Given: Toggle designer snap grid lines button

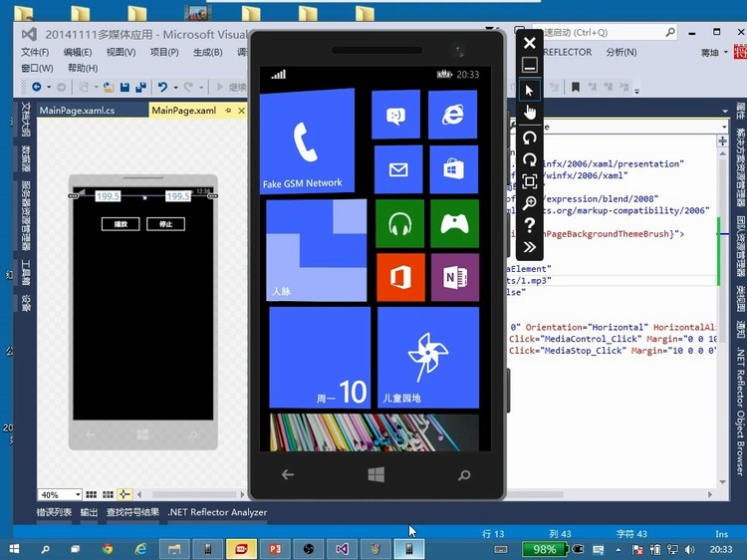Looking at the screenshot, I should (109, 494).
